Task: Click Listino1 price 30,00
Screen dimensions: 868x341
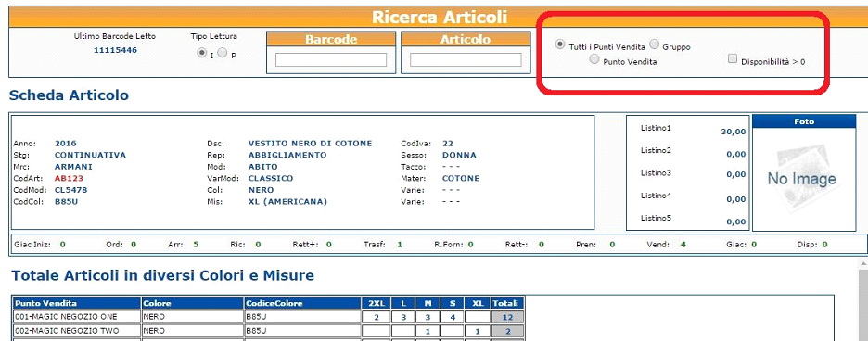Action: click(x=734, y=132)
